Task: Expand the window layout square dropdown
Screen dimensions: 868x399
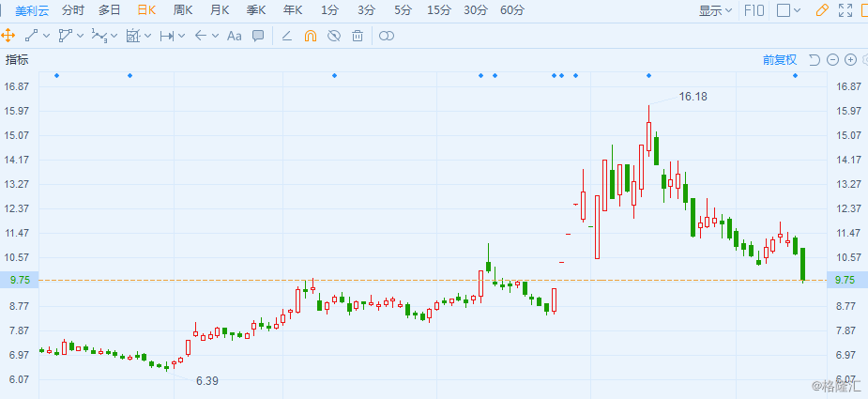Action: 797,10
